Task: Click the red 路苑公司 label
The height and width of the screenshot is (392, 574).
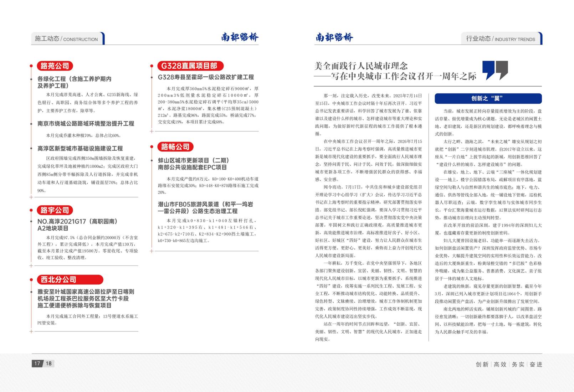Action: point(55,66)
